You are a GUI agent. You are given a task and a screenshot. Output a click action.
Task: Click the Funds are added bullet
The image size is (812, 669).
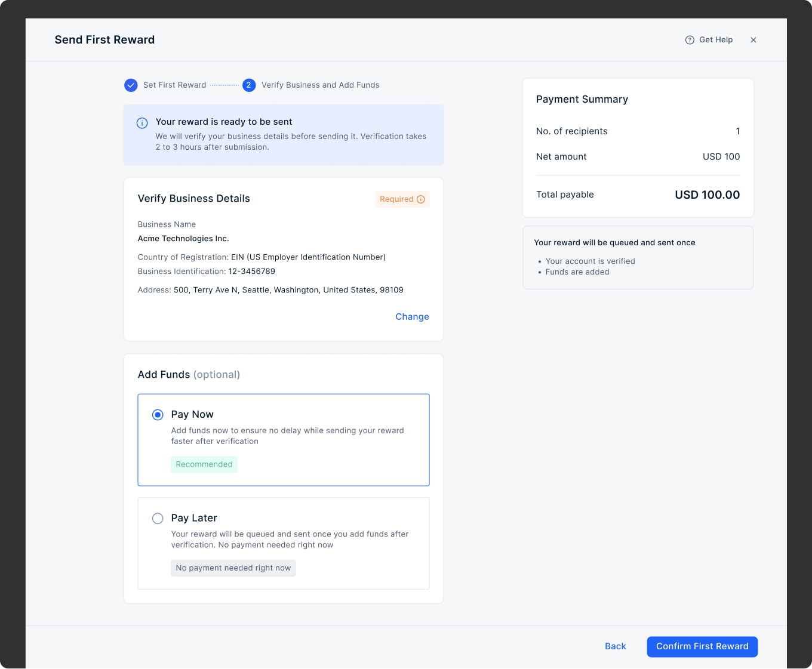point(577,272)
